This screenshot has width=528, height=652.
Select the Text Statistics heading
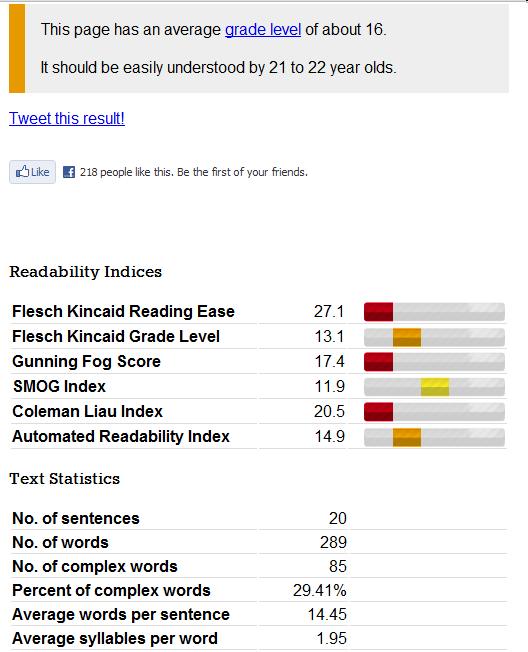pos(64,479)
